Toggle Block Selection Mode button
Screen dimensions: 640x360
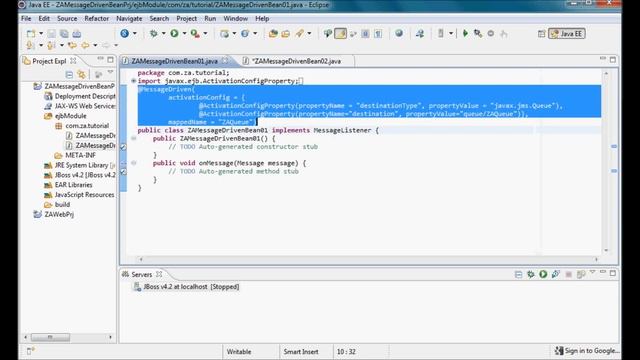click(x=365, y=33)
